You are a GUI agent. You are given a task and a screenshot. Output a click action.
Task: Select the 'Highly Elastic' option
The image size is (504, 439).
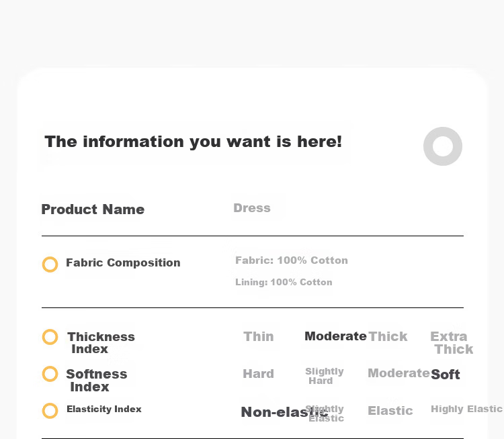point(466,409)
